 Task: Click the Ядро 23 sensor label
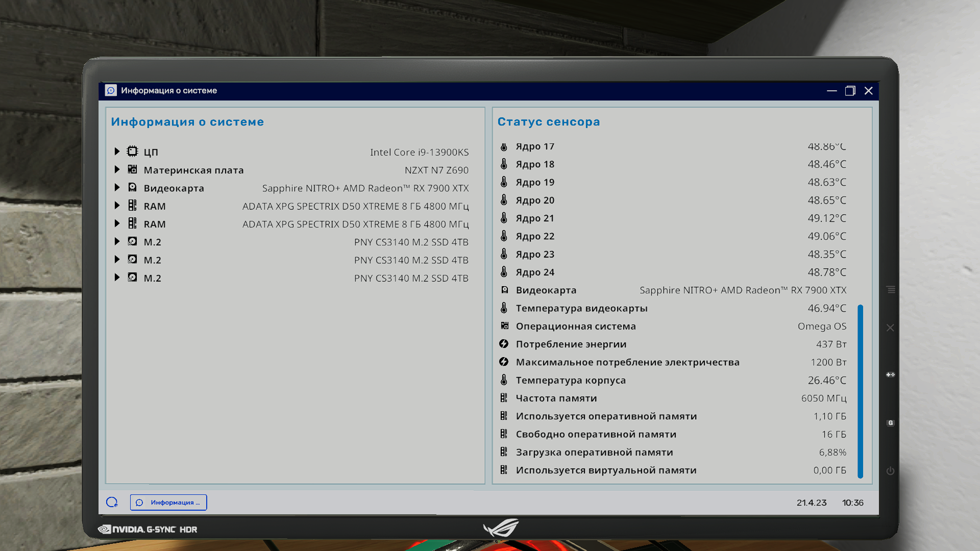(535, 254)
